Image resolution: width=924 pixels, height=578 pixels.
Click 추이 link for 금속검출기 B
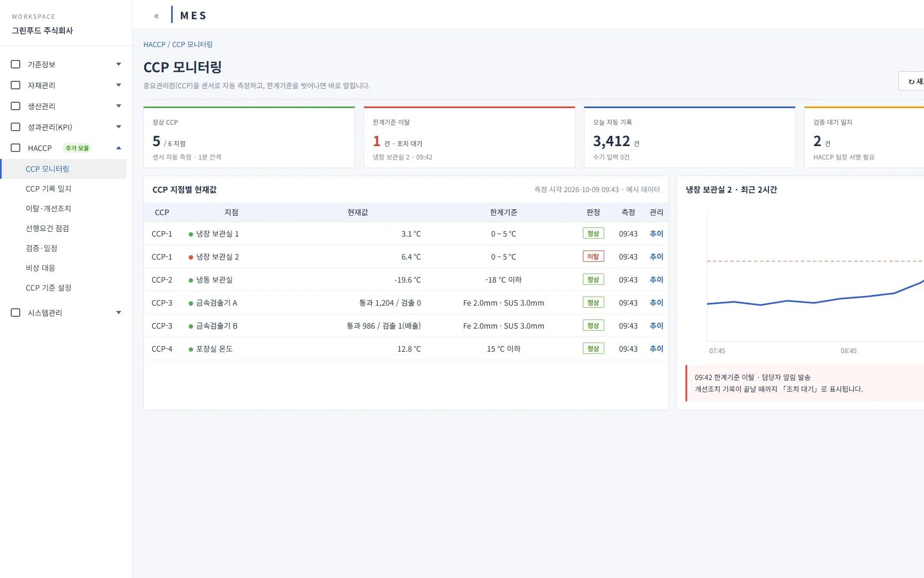(x=656, y=326)
